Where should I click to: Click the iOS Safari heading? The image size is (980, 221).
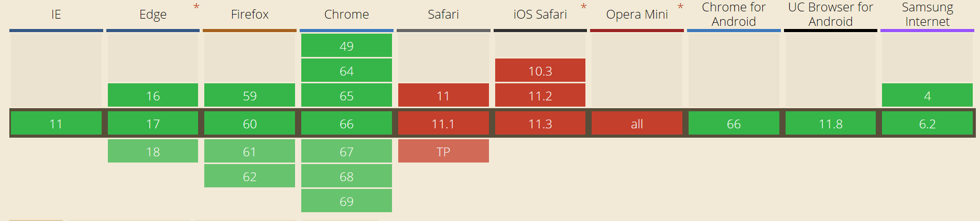(540, 14)
